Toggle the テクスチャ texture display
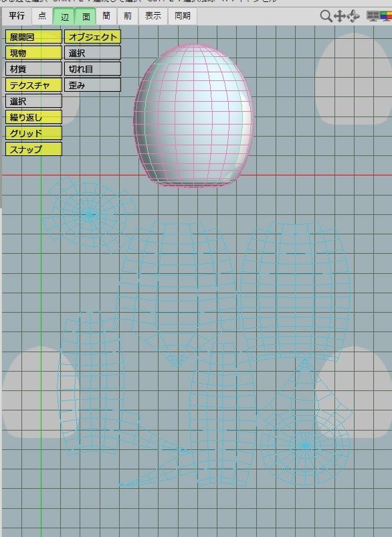Screen dimensions: 392x537 click(33, 85)
